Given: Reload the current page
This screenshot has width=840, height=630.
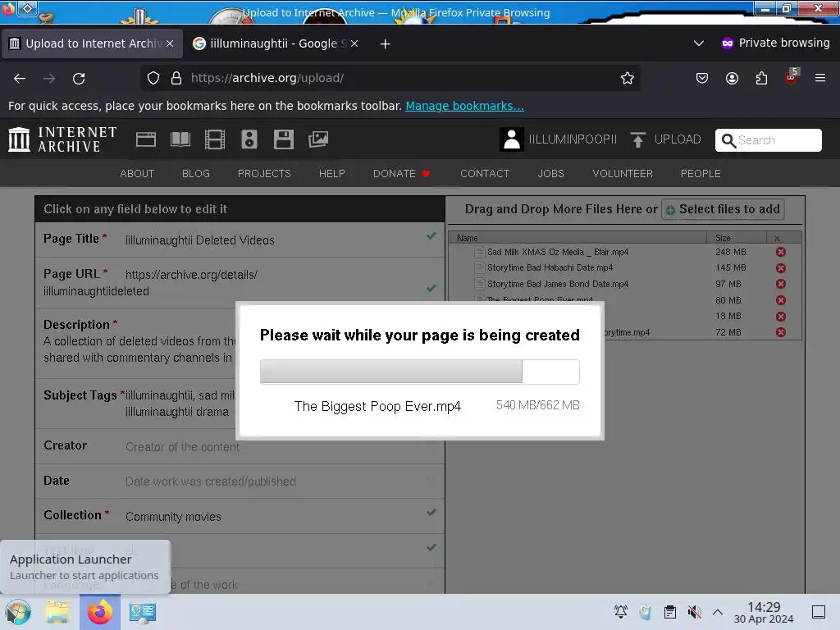Looking at the screenshot, I should click(x=79, y=79).
